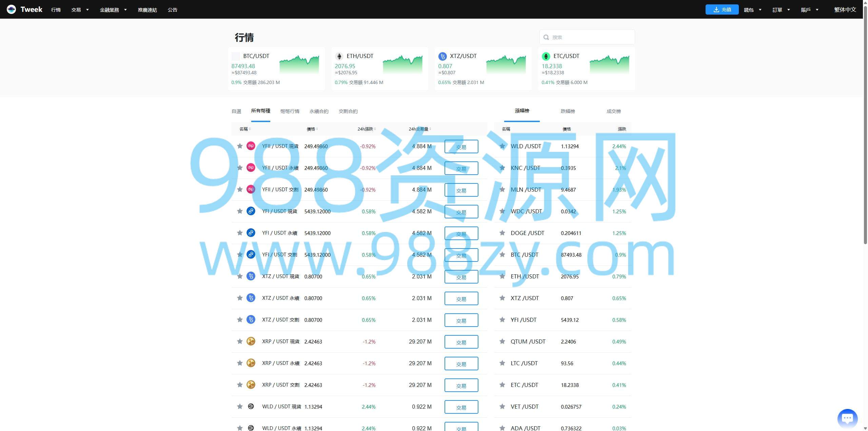Star the XRP / USDT 永續 pair
This screenshot has width=868, height=431.
(x=240, y=363)
